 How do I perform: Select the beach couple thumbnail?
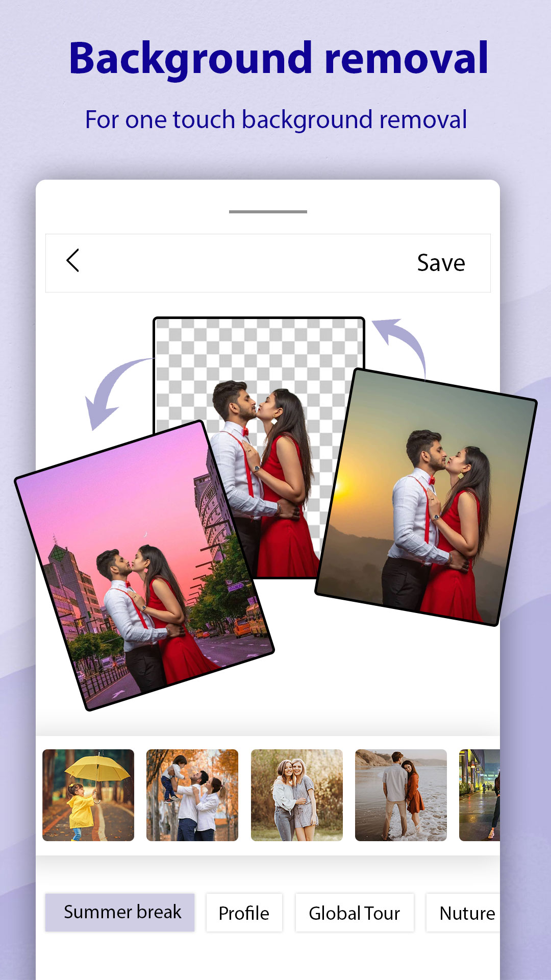tap(401, 795)
